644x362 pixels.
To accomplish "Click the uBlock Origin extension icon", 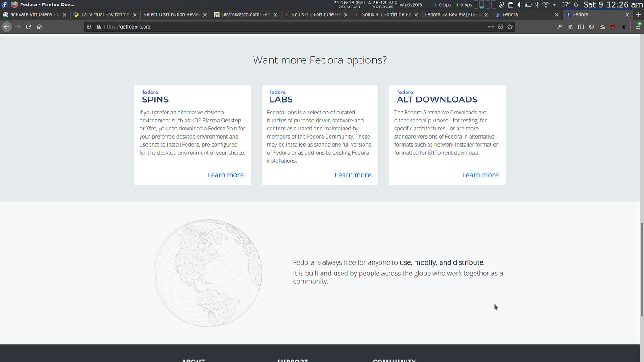I will pos(613,27).
